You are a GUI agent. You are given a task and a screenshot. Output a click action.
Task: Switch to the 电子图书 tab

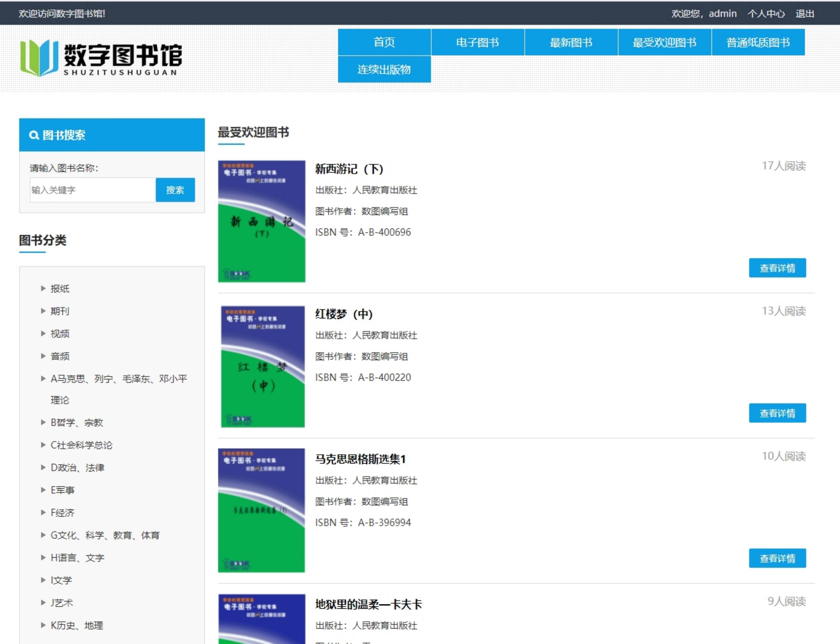477,42
